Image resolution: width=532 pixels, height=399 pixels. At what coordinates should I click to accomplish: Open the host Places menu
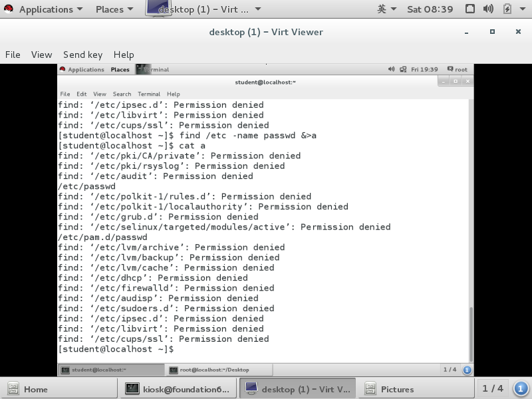114,9
